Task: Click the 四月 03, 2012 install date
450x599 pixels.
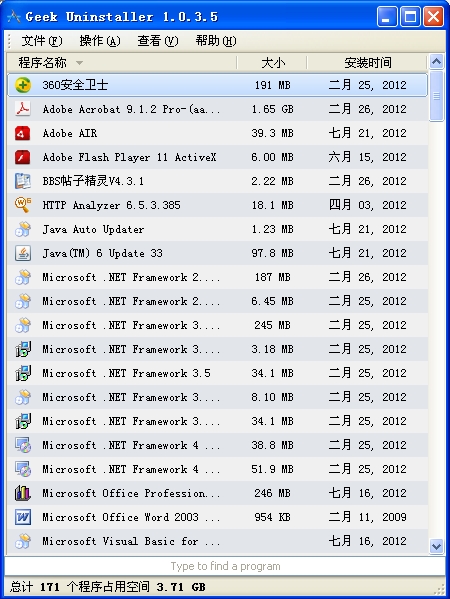Action: click(x=367, y=205)
